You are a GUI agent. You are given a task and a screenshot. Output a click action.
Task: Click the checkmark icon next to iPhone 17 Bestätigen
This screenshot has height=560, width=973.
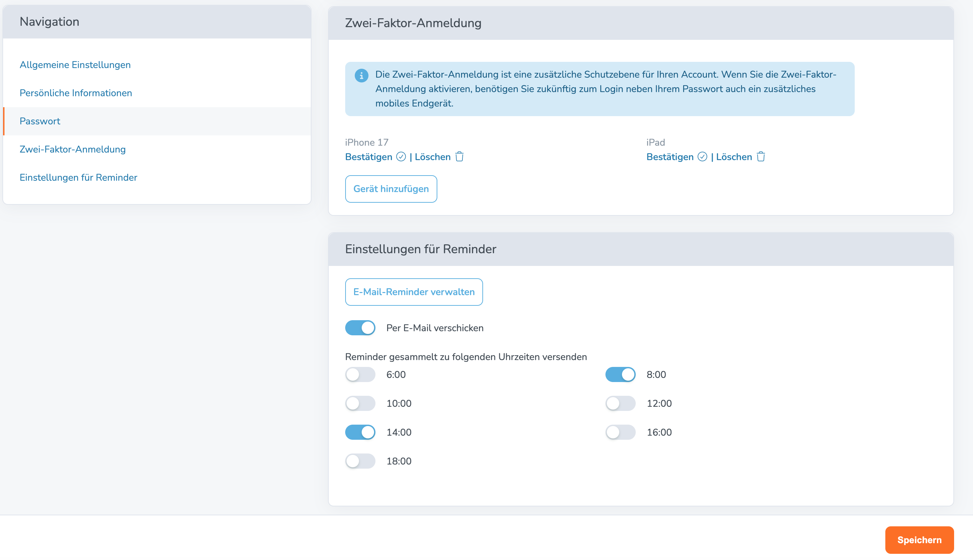coord(401,157)
